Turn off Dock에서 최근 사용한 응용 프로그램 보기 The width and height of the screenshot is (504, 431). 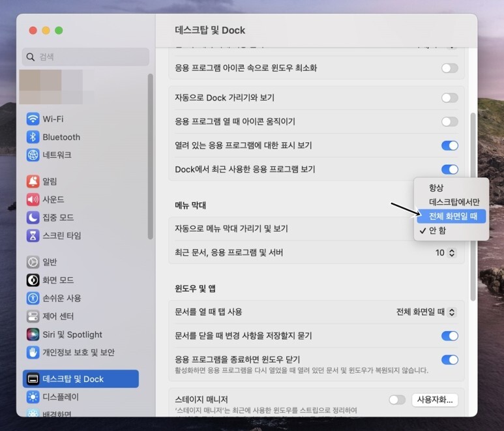coord(450,170)
